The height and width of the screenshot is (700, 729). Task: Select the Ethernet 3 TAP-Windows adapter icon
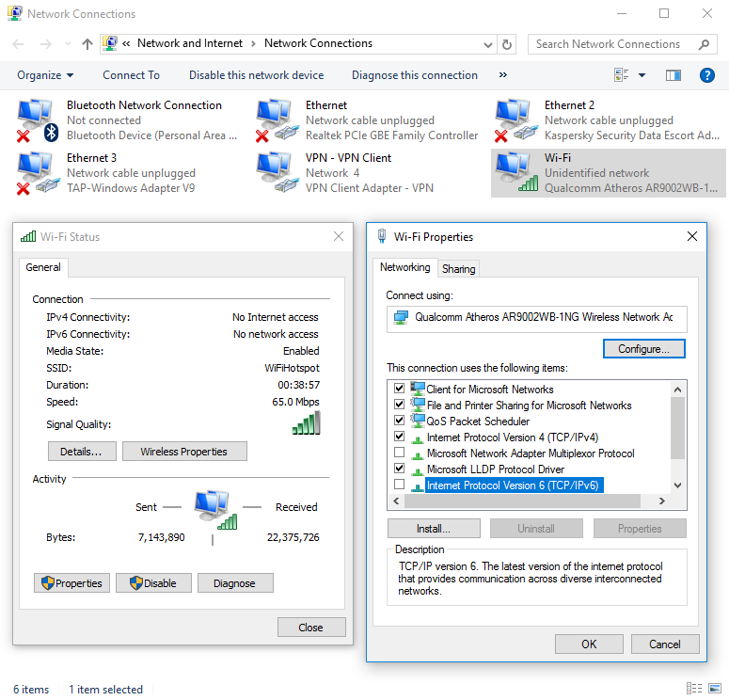click(39, 172)
